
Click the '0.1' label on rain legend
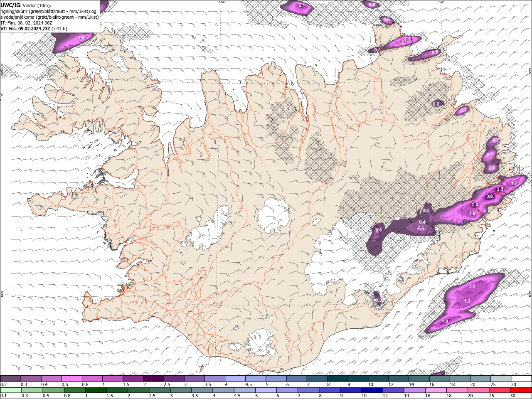coord(3,396)
